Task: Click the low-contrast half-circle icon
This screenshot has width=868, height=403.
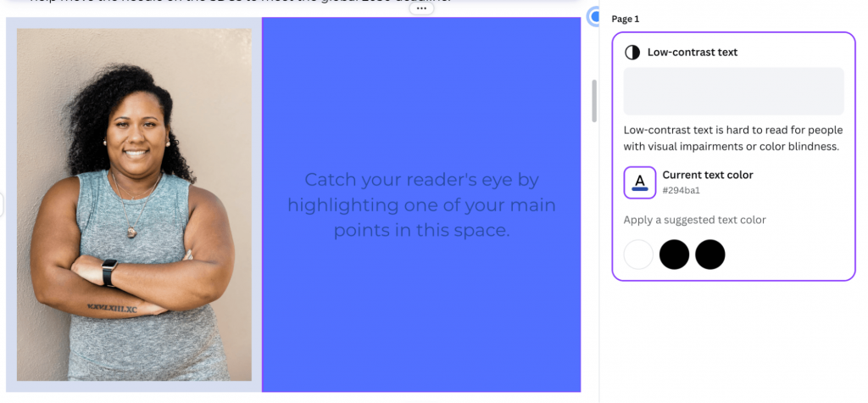Action: click(632, 53)
